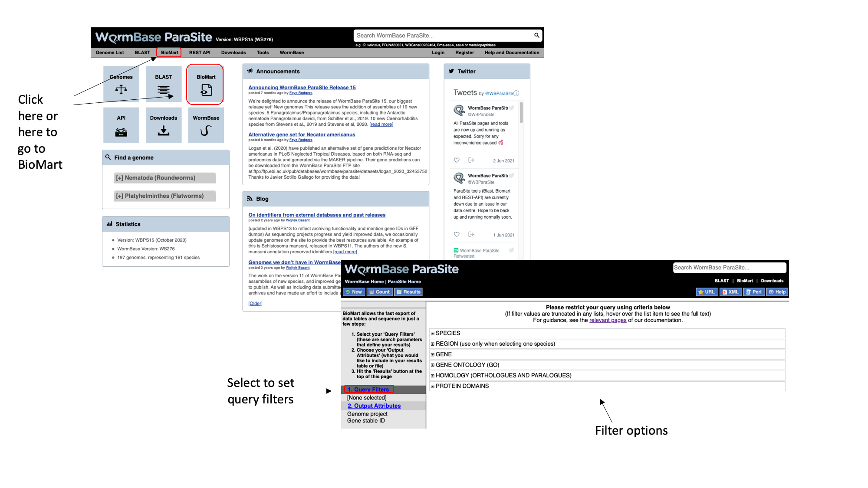Click the Twitter feed scrollbar
The height and width of the screenshot is (488, 868).
[x=521, y=113]
